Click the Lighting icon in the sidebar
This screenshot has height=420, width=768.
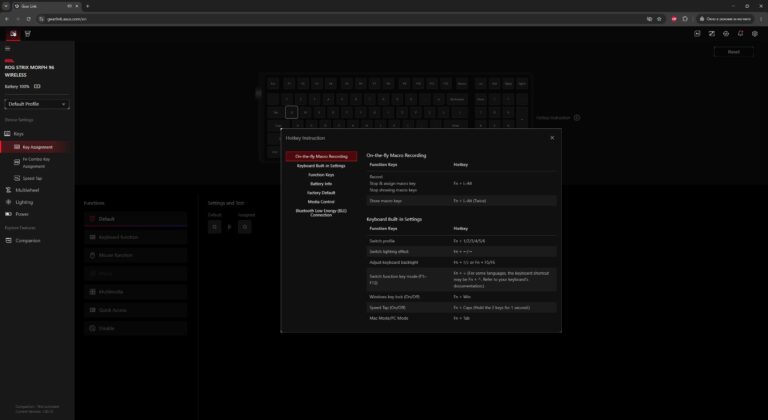(x=8, y=202)
